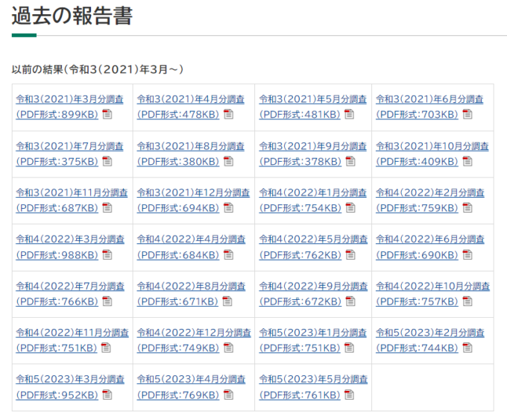Click PDF icon after 671KB link
The width and height of the screenshot is (507, 420).
pos(227,301)
